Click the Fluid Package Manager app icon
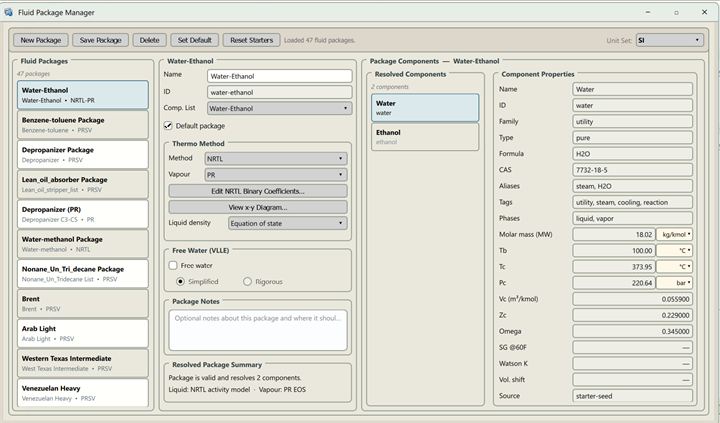This screenshot has width=720, height=423. tap(8, 12)
